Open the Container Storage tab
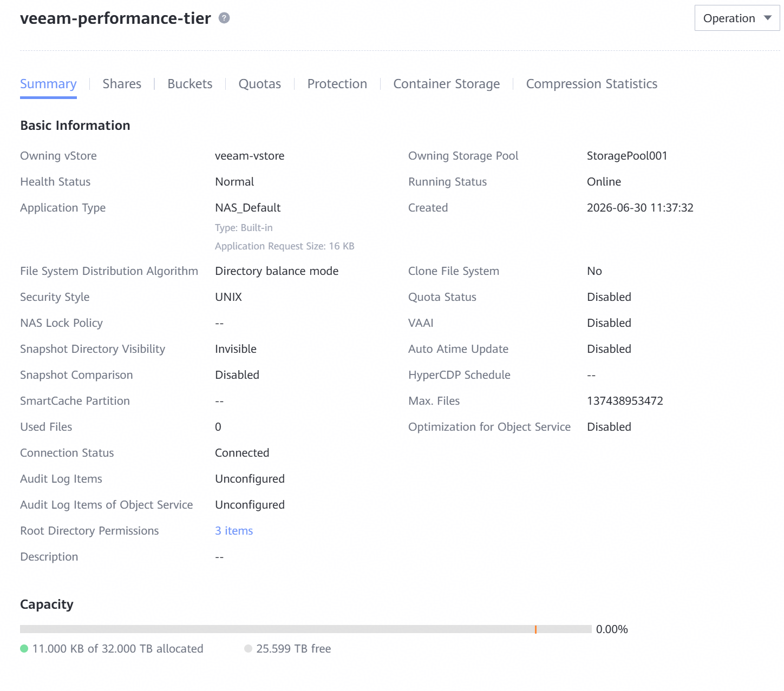The height and width of the screenshot is (691, 784). point(447,84)
